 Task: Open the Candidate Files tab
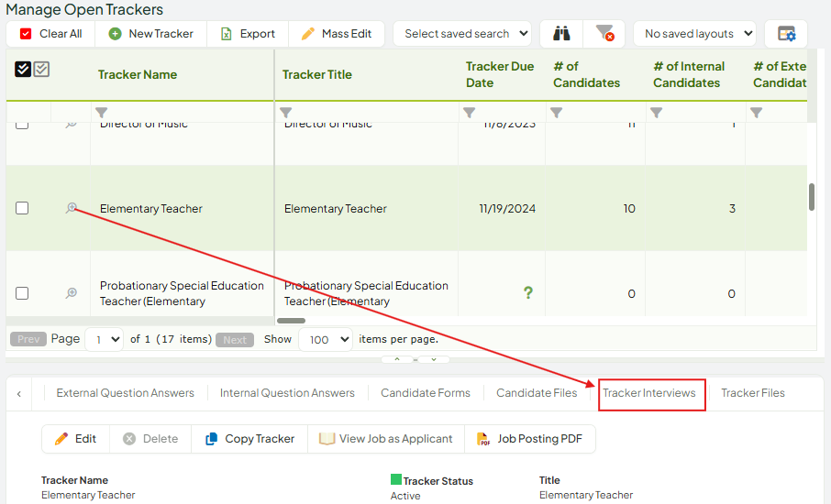click(537, 393)
